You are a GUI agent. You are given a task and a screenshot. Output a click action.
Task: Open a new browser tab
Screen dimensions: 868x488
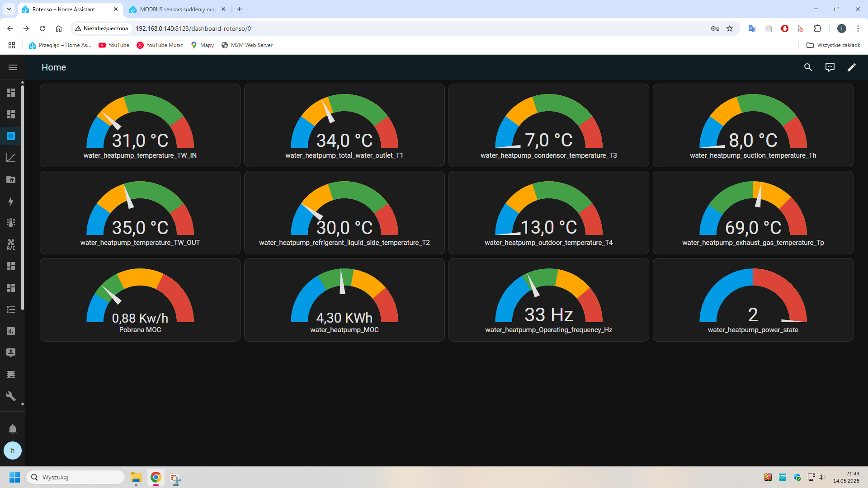point(240,9)
